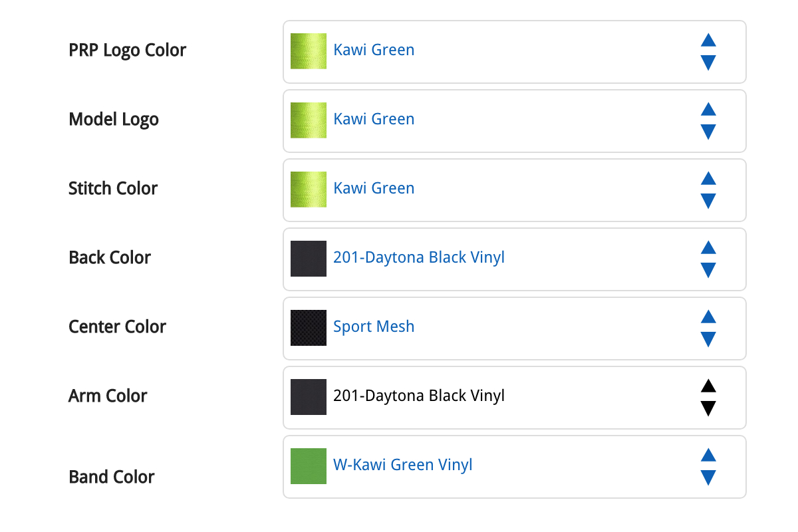798x532 pixels.
Task: Open the PRP Logo Color dropdown
Action: (x=514, y=52)
